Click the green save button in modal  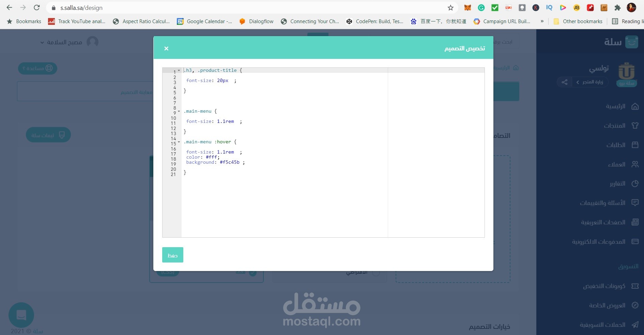point(173,255)
